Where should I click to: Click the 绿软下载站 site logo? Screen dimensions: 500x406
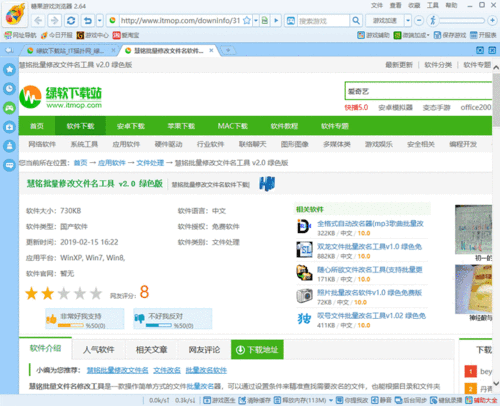point(61,97)
